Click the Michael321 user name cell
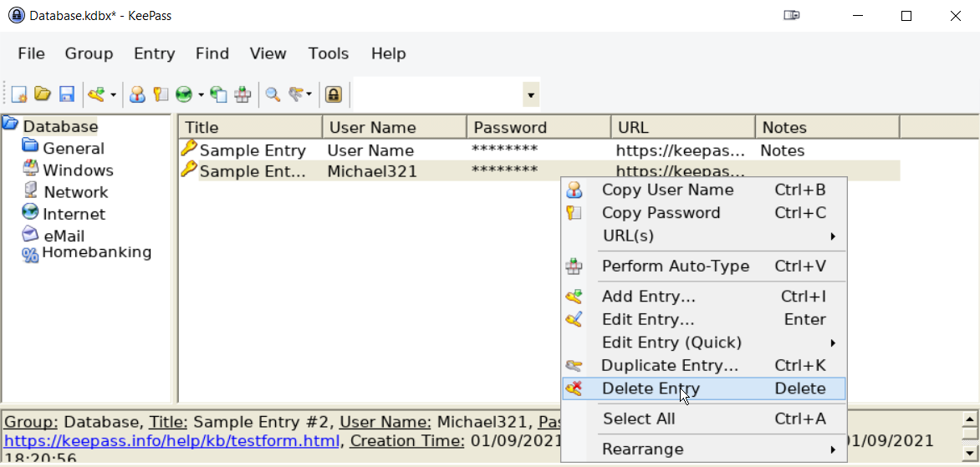This screenshot has height=467, width=980. 372,171
